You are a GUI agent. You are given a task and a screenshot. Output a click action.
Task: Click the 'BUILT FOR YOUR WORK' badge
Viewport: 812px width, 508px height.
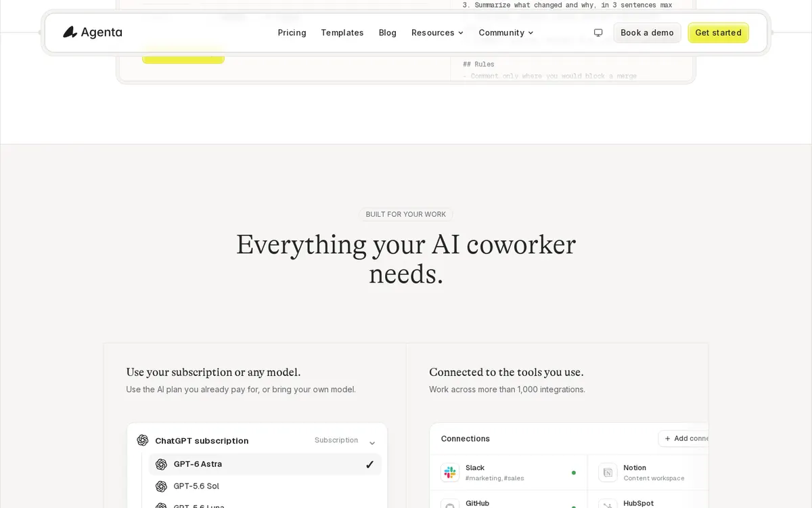pyautogui.click(x=406, y=214)
